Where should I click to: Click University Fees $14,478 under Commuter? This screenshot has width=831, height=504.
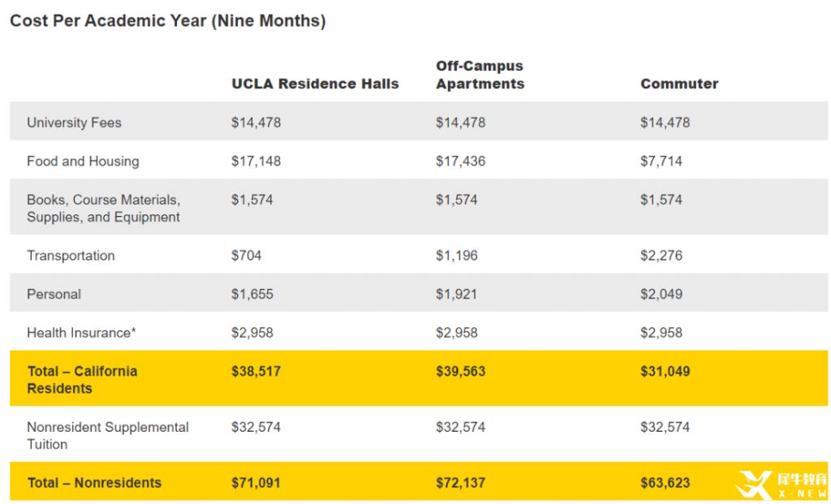coord(665,123)
